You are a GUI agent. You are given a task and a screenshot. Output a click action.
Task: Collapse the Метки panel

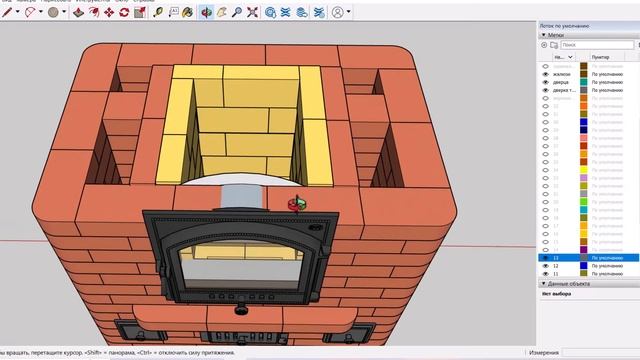coord(544,35)
